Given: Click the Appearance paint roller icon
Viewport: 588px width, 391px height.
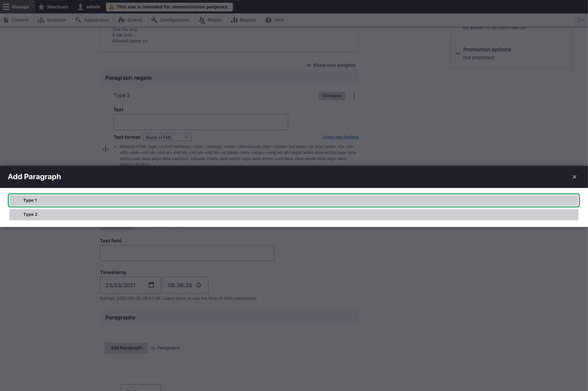Looking at the screenshot, I should point(78,20).
